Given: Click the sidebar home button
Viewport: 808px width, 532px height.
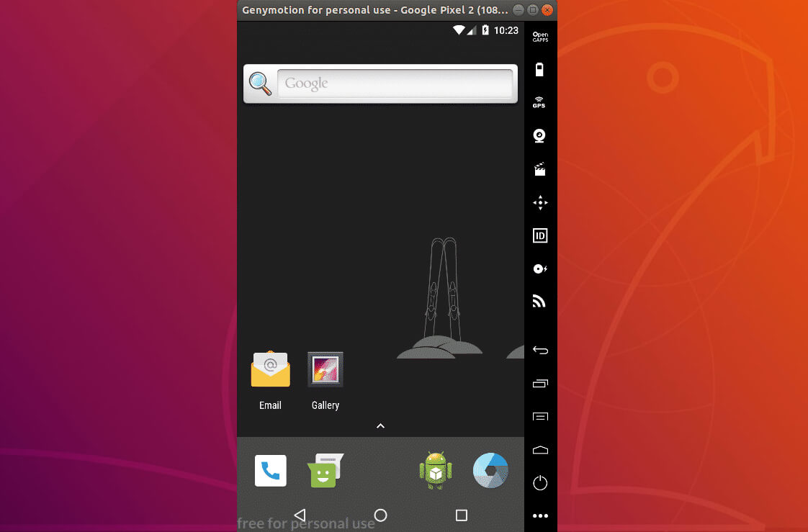Looking at the screenshot, I should [540, 450].
